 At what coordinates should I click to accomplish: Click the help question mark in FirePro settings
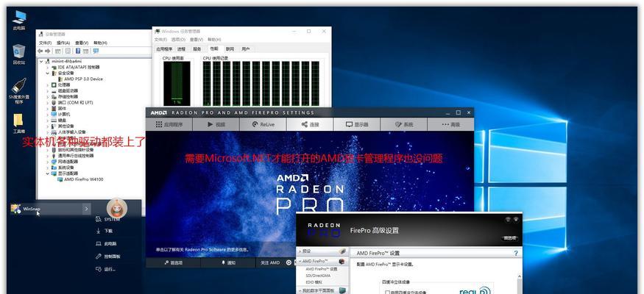tap(516, 254)
